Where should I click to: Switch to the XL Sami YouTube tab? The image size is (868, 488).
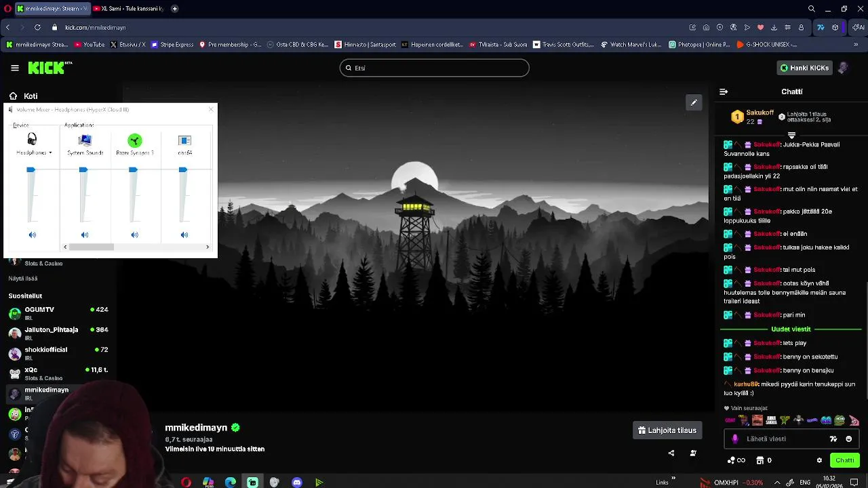tap(128, 9)
